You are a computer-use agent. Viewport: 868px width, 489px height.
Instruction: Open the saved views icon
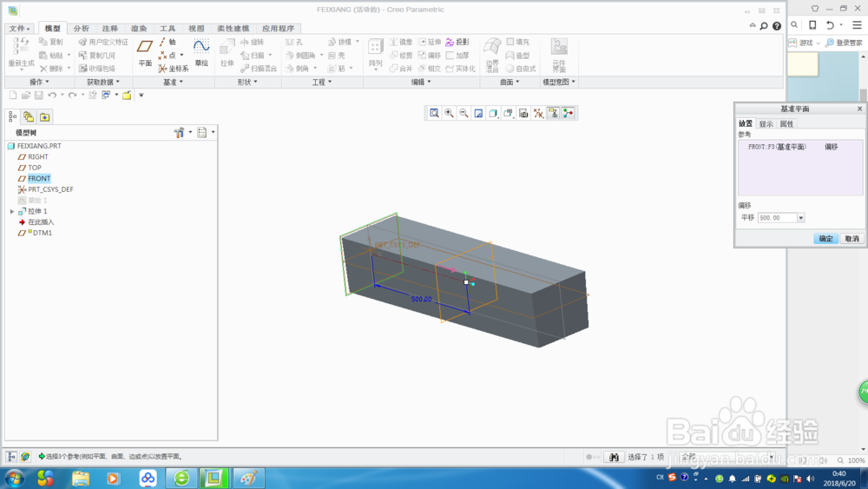508,114
